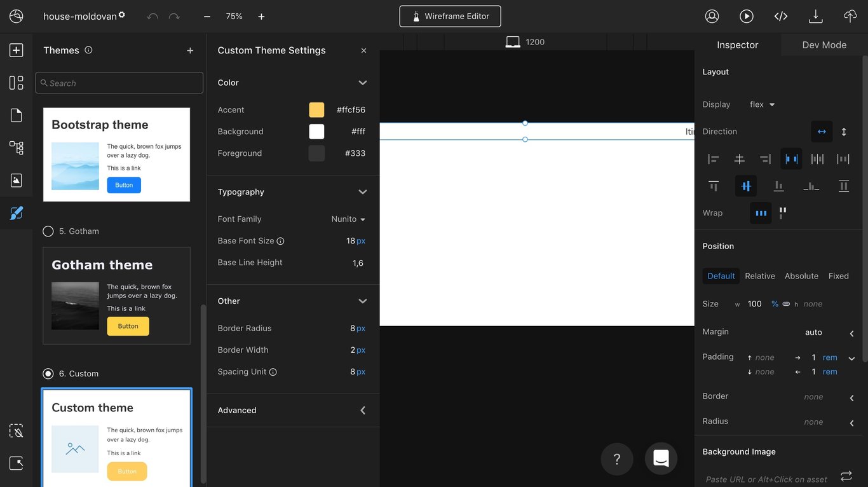This screenshot has width=868, height=487.
Task: Select the 5. Gotham theme radio button
Action: 48,231
